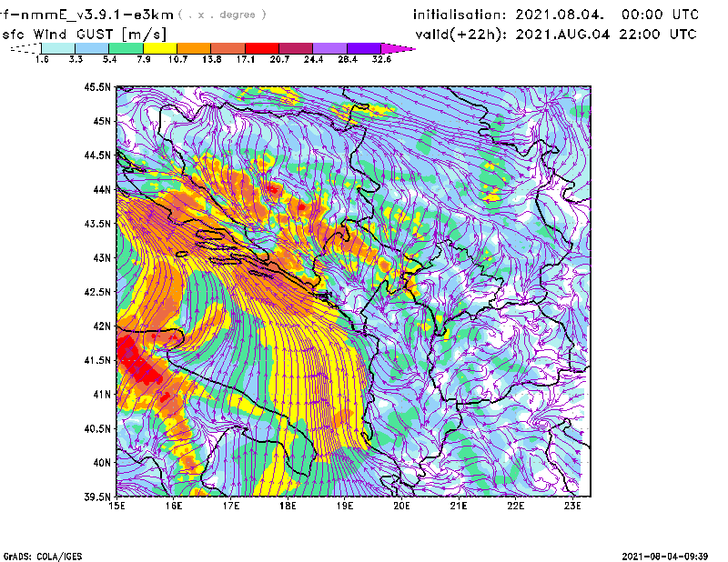Click latitude label 45N

coord(102,121)
